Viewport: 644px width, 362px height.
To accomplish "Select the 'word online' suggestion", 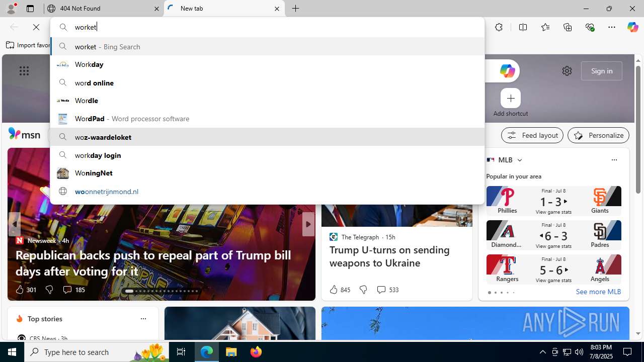I will click(x=267, y=82).
